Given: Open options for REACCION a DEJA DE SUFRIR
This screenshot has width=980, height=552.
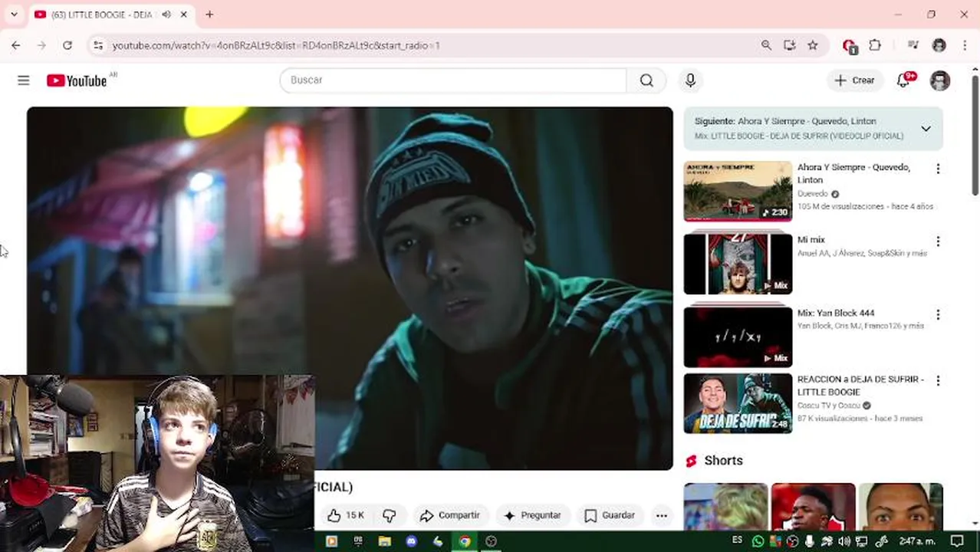Looking at the screenshot, I should tap(937, 381).
